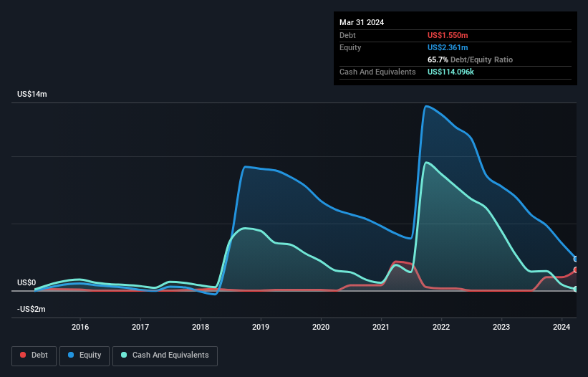Toggle the Cash And Equivalents legend button

coord(165,355)
